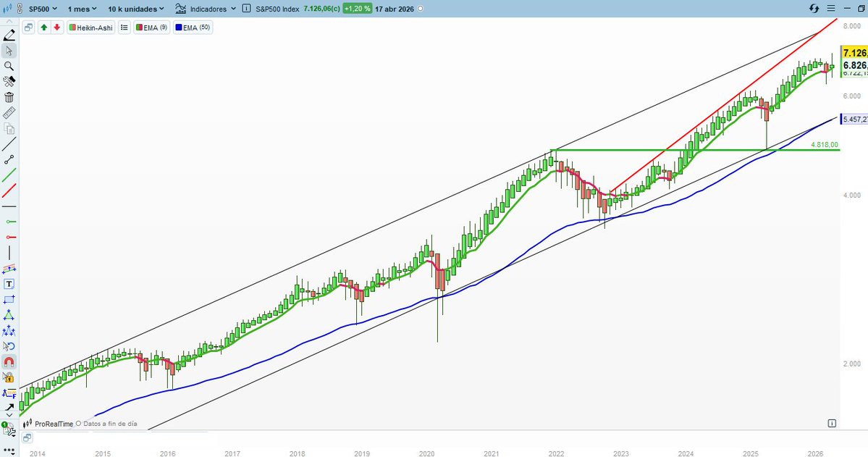Image resolution: width=868 pixels, height=457 pixels.
Task: Select the triangle shape tool
Action: point(9,315)
